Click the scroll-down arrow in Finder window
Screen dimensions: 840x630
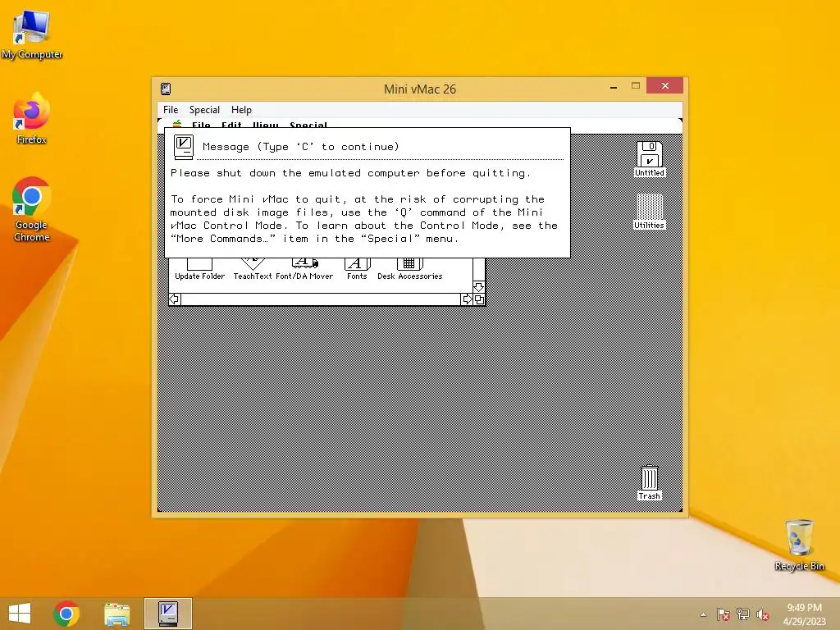pyautogui.click(x=479, y=287)
